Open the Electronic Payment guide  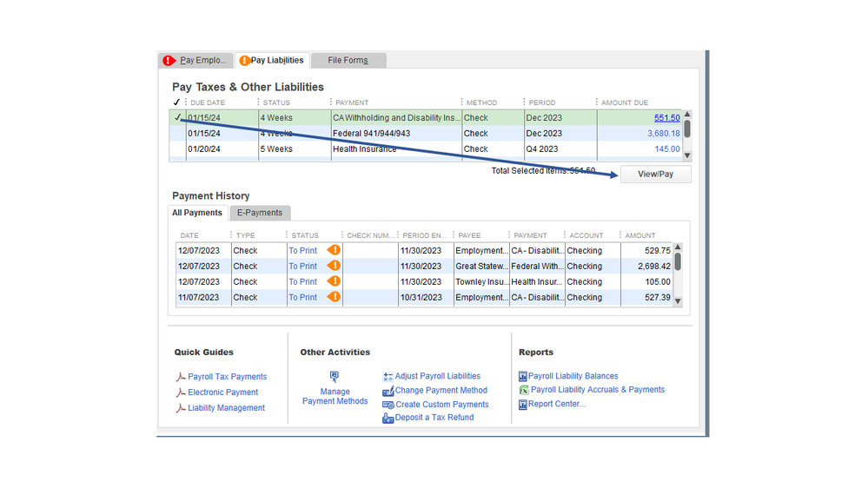coord(222,392)
